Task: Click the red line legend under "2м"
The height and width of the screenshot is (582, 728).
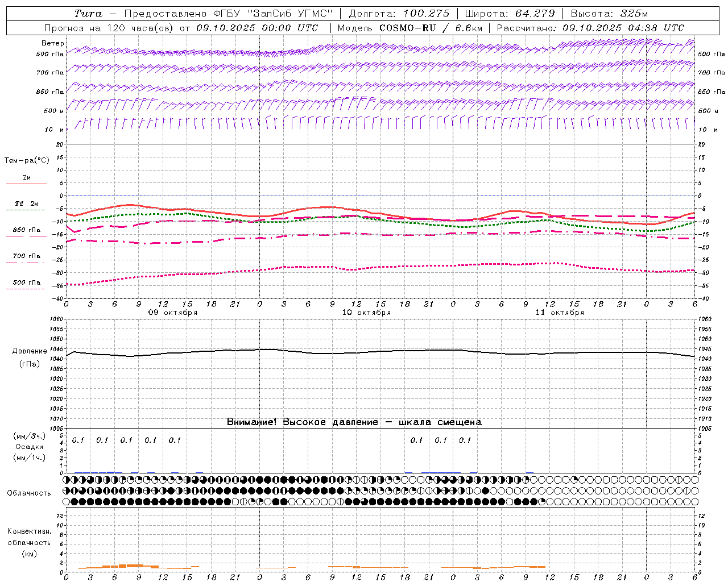Action: pyautogui.click(x=26, y=184)
